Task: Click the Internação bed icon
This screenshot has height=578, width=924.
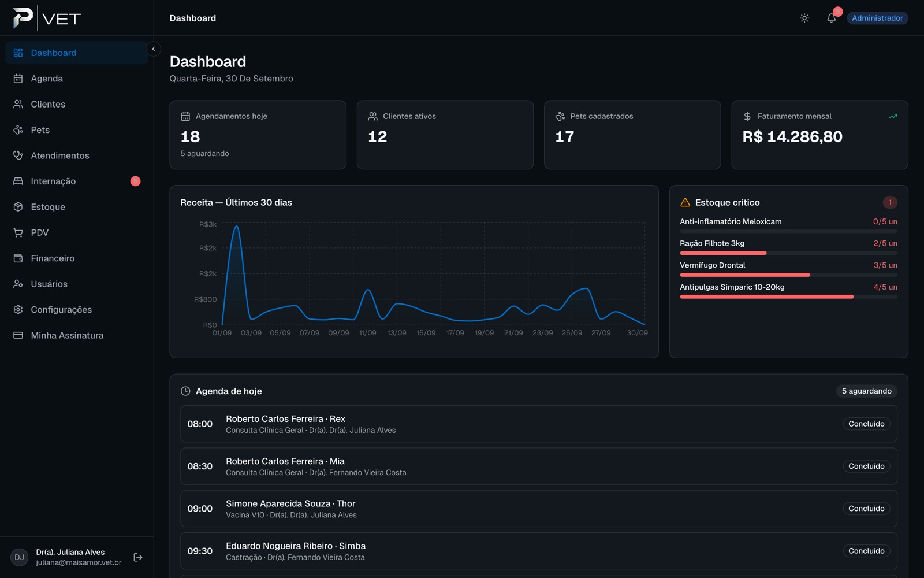Action: [x=18, y=181]
